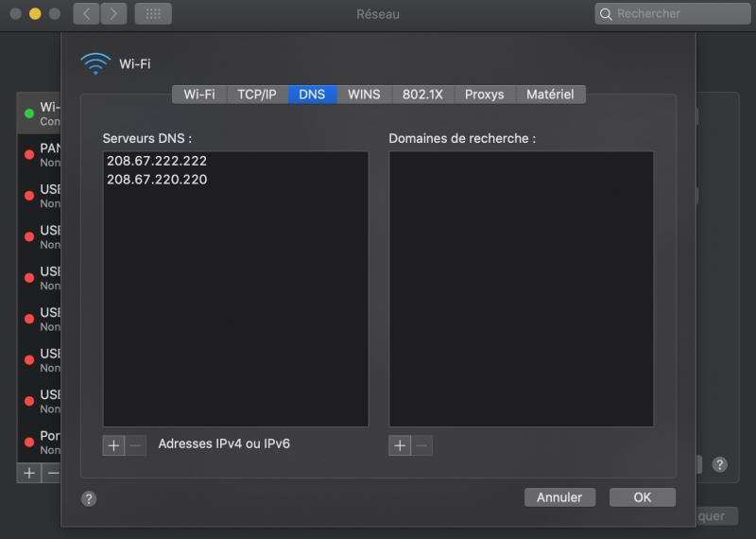Switch to the TCP/IP tab
This screenshot has height=539, width=756.
tap(256, 95)
